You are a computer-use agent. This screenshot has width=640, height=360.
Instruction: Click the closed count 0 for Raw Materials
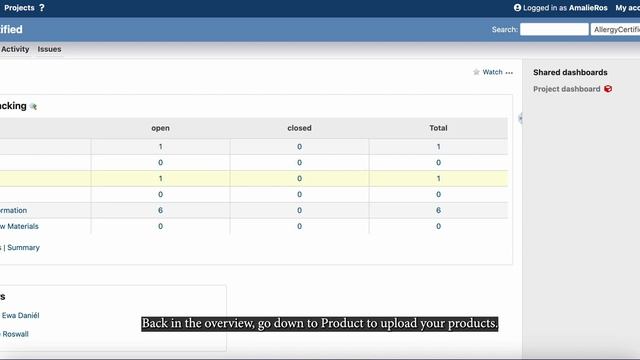(299, 226)
